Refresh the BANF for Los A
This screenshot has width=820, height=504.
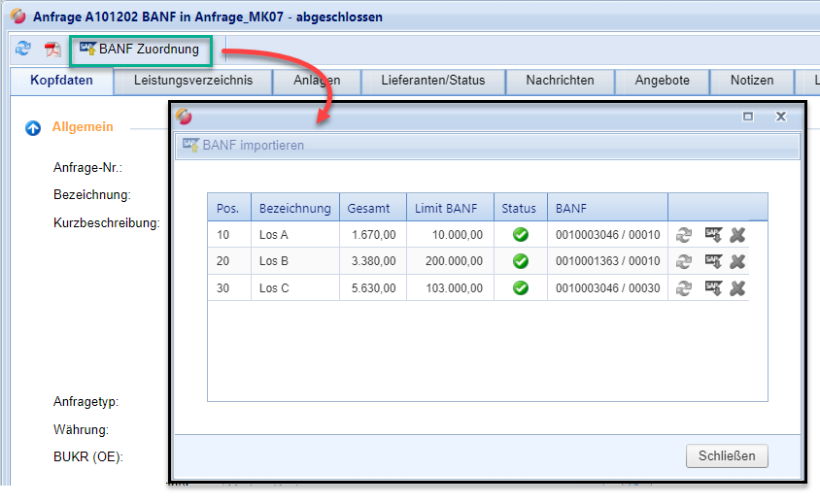[686, 234]
